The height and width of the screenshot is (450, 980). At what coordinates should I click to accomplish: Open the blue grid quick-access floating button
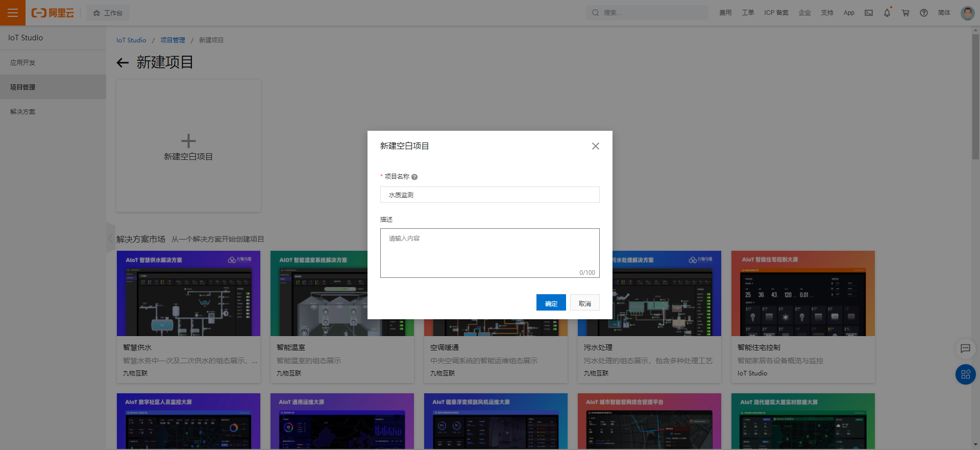pos(965,374)
